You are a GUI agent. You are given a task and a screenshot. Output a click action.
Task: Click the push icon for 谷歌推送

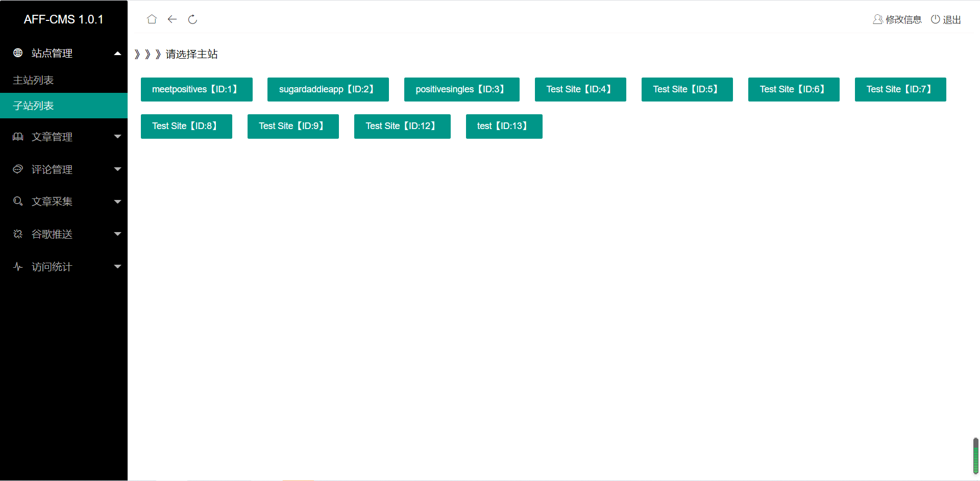pos(18,234)
